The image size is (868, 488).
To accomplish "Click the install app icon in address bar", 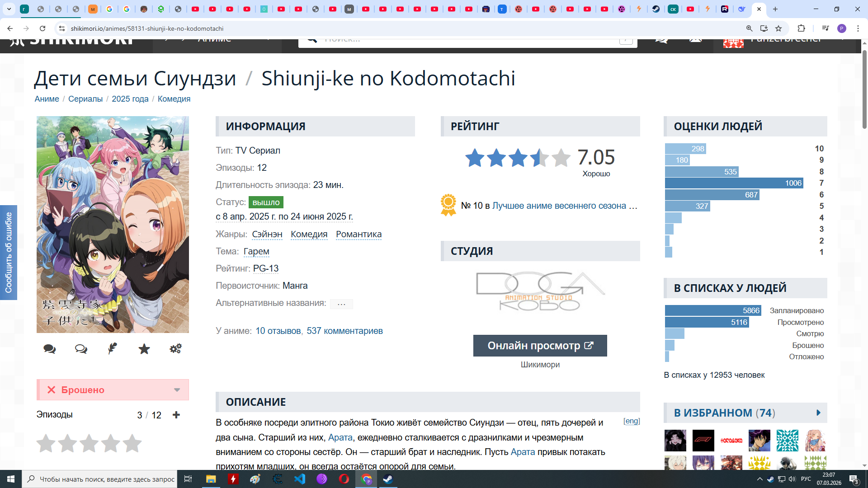I will [764, 28].
